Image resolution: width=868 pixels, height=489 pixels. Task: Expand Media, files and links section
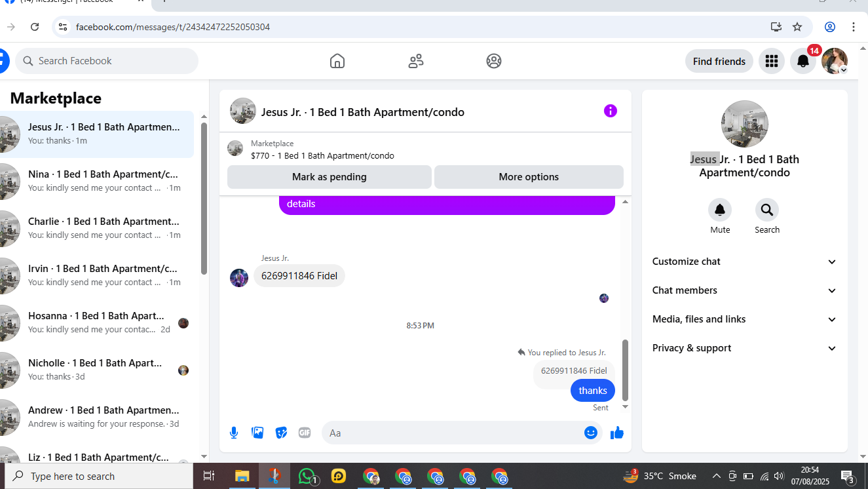[745, 319]
